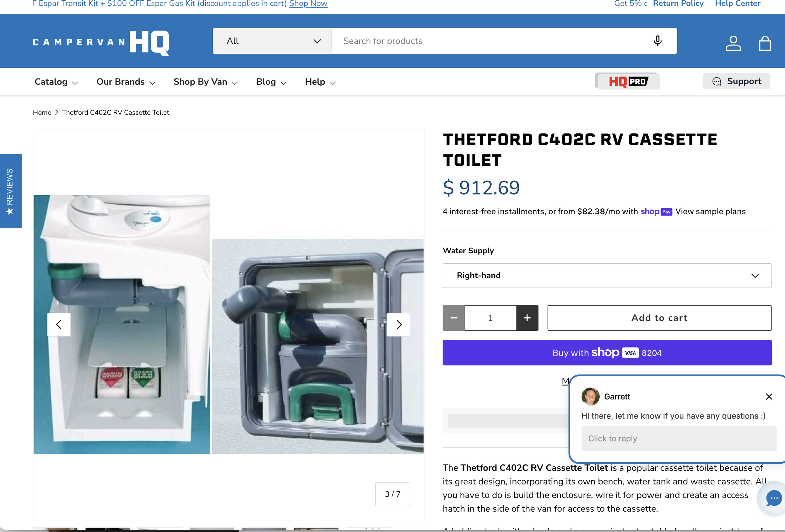
Task: Click the 3 / 7 image counter
Action: click(392, 494)
